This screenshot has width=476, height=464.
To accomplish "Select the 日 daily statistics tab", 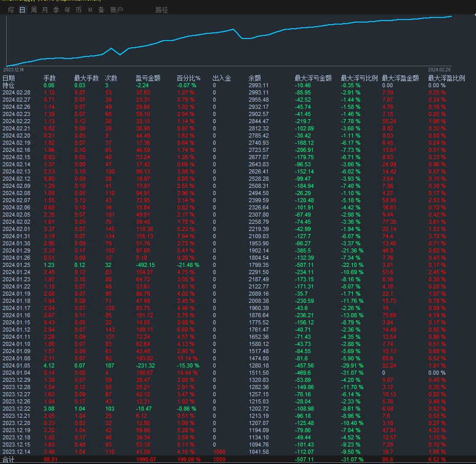I will click(x=22, y=10).
